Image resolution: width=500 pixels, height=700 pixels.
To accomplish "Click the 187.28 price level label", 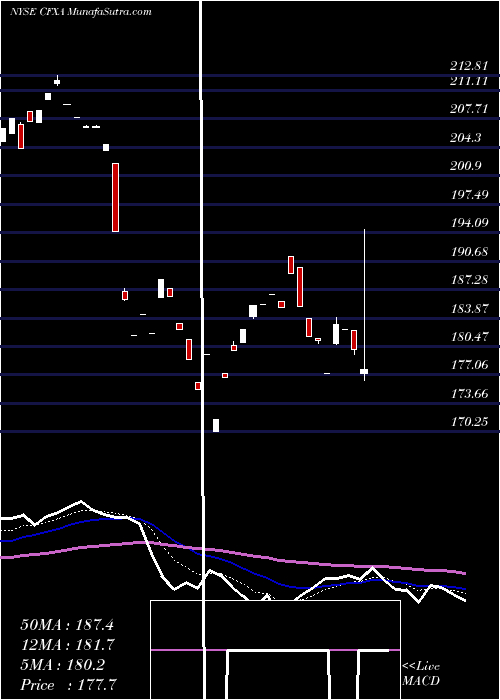I will [469, 279].
